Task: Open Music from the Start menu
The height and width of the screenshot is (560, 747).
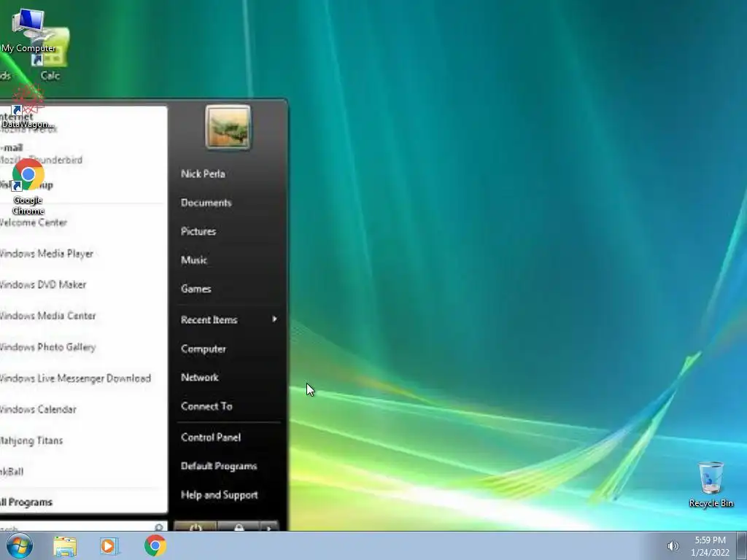Action: click(x=194, y=260)
